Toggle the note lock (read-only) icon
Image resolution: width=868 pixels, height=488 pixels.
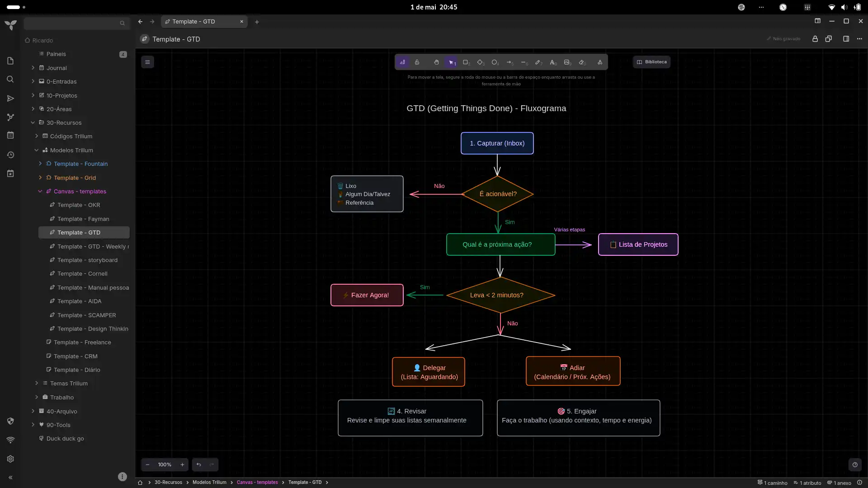[x=815, y=39]
